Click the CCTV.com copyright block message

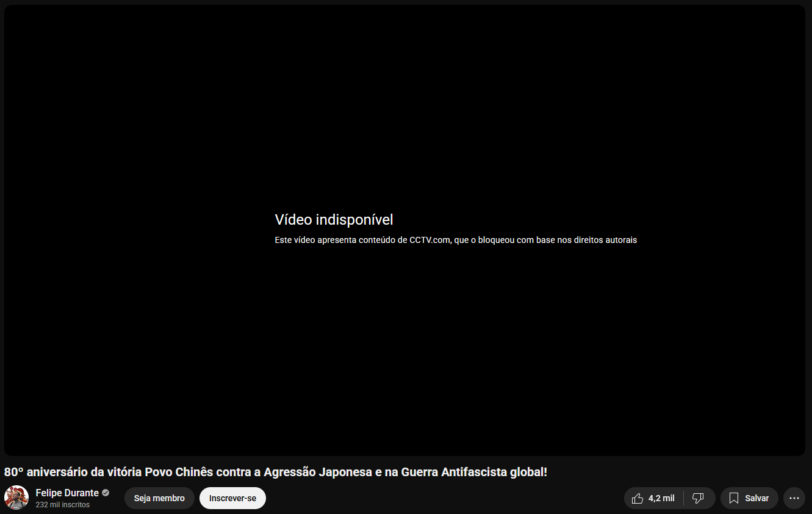456,240
